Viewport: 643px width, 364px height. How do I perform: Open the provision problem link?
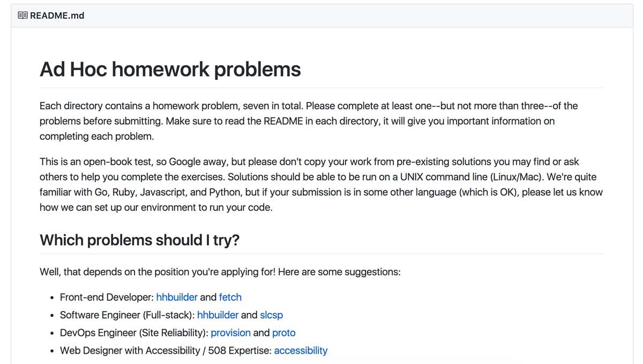(230, 333)
